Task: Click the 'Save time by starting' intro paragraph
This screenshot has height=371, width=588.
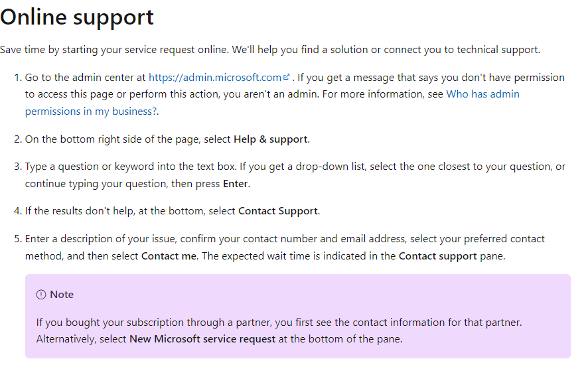Action: 270,50
